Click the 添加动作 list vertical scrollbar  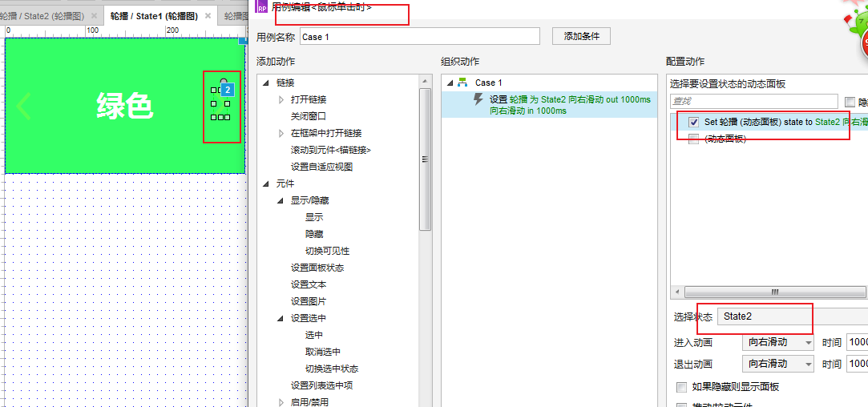click(x=425, y=159)
